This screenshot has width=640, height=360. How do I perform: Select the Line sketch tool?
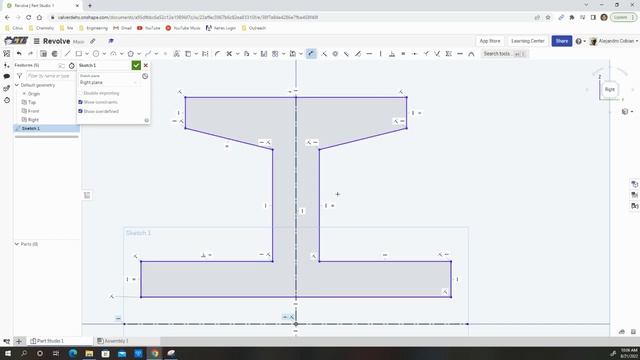pyautogui.click(x=67, y=53)
